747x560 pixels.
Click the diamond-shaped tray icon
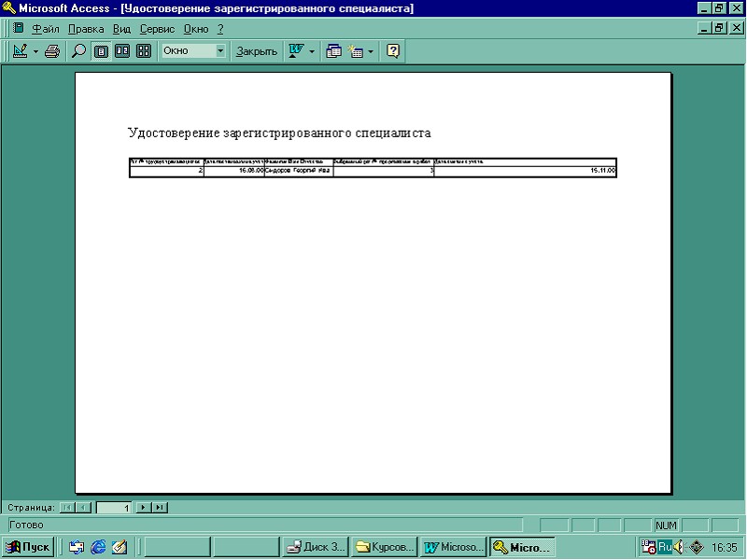[697, 547]
